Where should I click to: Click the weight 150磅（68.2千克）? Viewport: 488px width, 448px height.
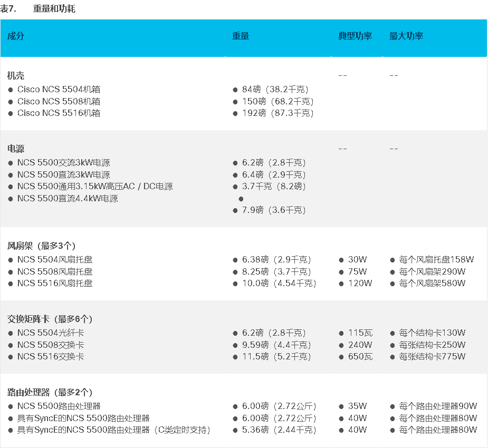[278, 101]
